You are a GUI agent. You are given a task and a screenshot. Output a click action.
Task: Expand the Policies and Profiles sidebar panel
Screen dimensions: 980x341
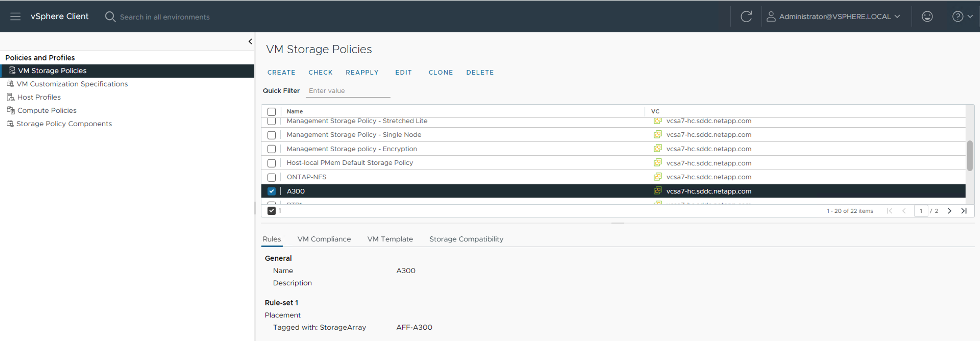coord(249,41)
